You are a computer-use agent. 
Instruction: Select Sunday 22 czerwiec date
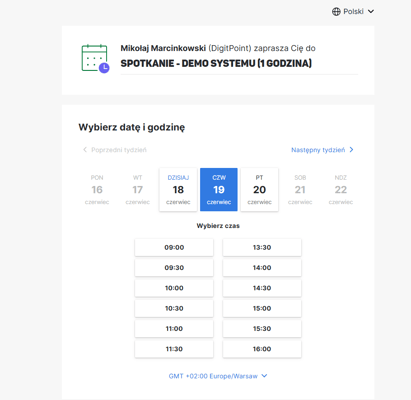click(x=341, y=189)
